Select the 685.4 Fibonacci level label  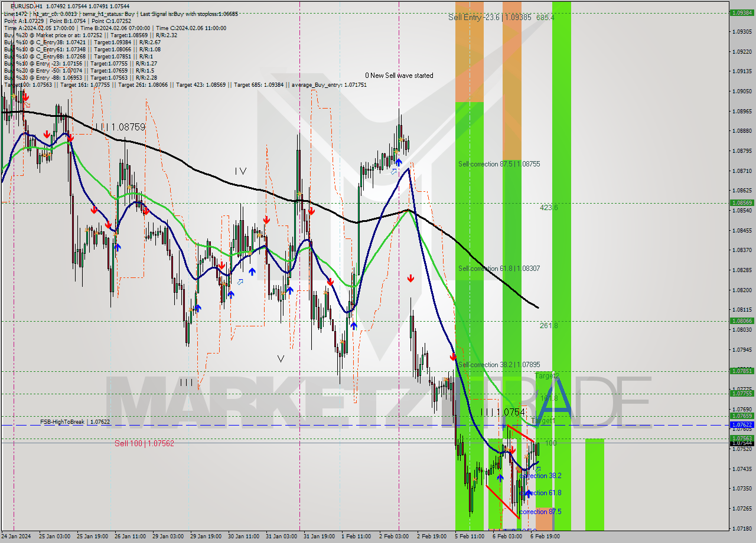click(545, 18)
